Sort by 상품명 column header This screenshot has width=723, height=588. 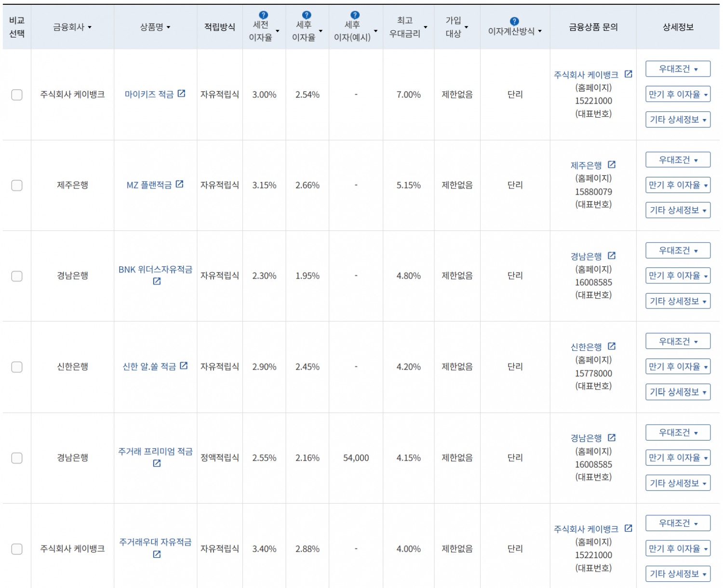[x=155, y=27]
